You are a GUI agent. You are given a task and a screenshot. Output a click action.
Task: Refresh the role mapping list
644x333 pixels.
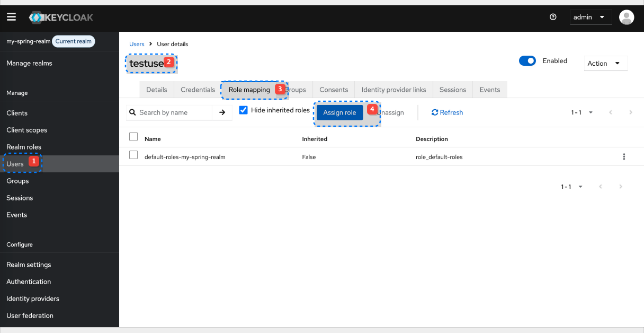click(x=447, y=112)
